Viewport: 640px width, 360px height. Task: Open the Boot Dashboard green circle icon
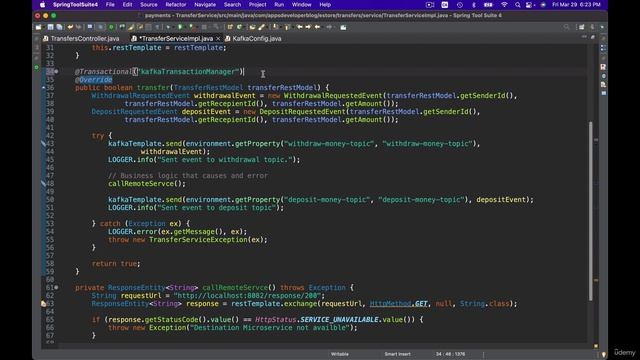111,27
